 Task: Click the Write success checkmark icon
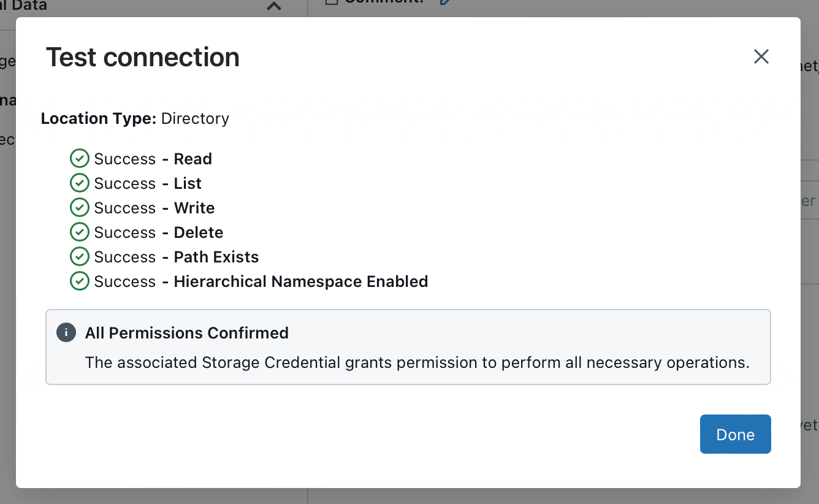79,208
